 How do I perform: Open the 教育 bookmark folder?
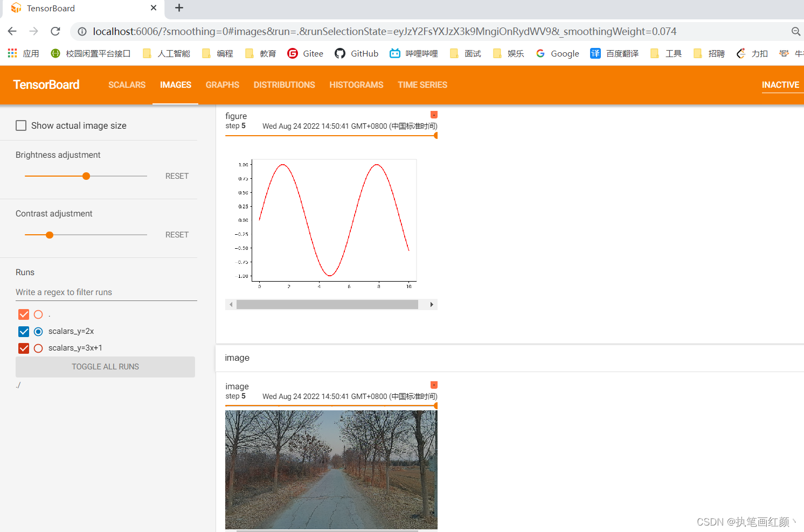(260, 53)
